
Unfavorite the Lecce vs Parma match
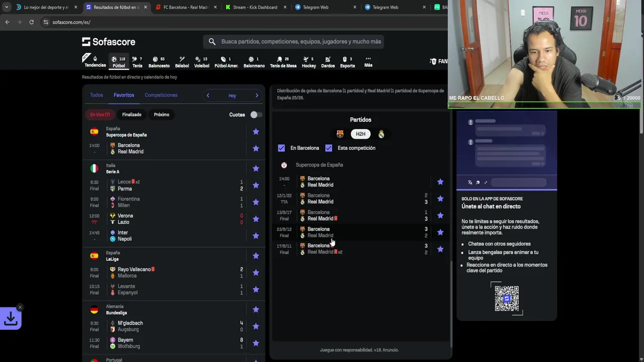(256, 185)
